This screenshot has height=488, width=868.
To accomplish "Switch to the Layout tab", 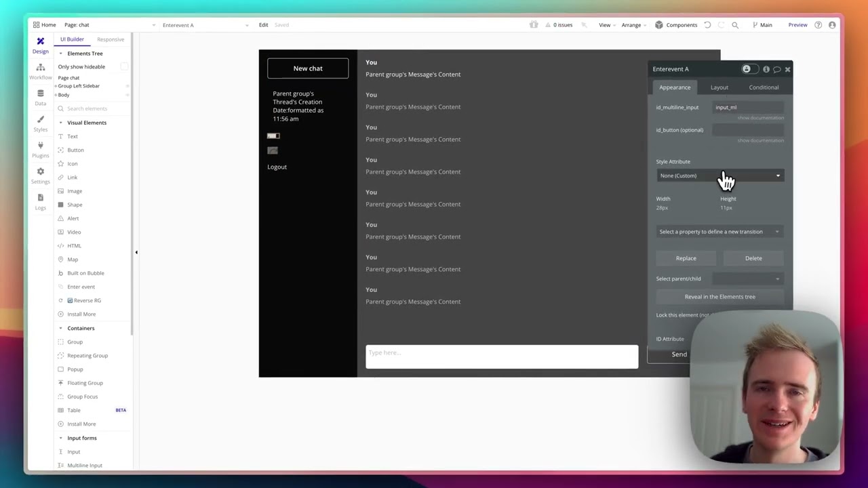I will click(x=719, y=87).
